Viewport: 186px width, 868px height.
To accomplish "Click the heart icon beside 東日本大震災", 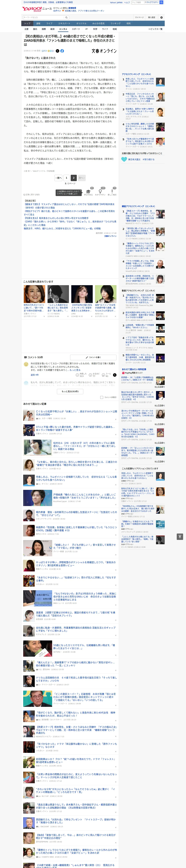I will click(x=124, y=159).
